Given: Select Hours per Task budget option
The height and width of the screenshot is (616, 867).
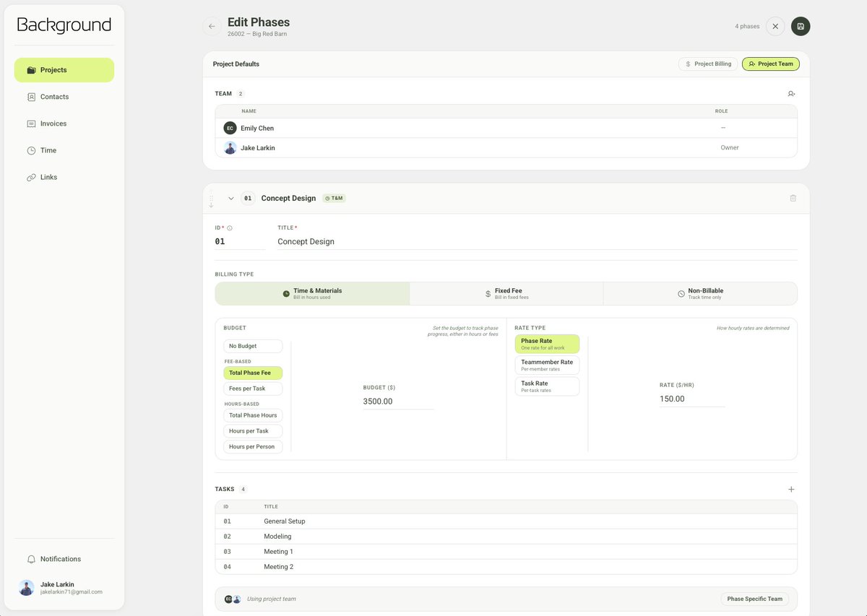Looking at the screenshot, I should point(253,431).
